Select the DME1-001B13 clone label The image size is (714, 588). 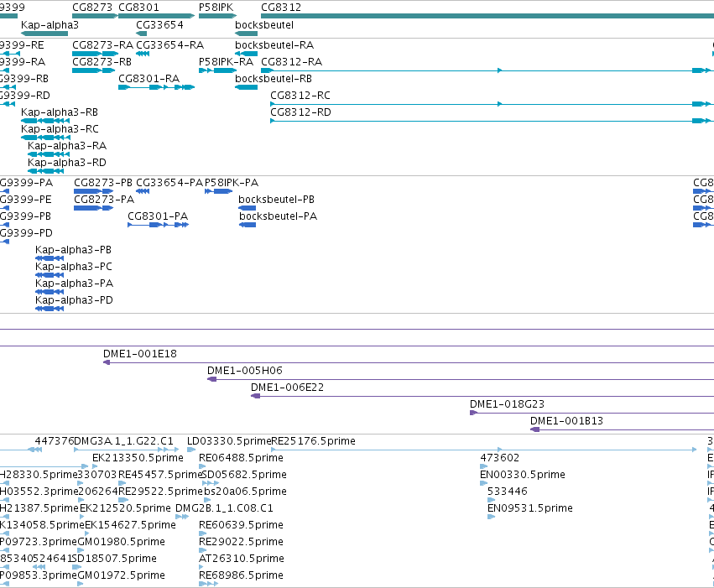coord(566,421)
